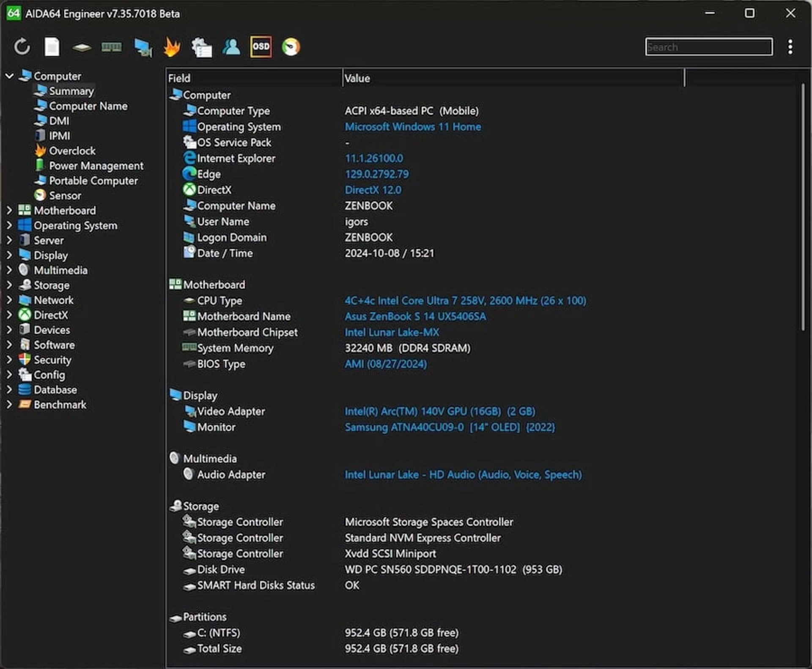Open the Preferences gear-and-list icon

tap(202, 47)
